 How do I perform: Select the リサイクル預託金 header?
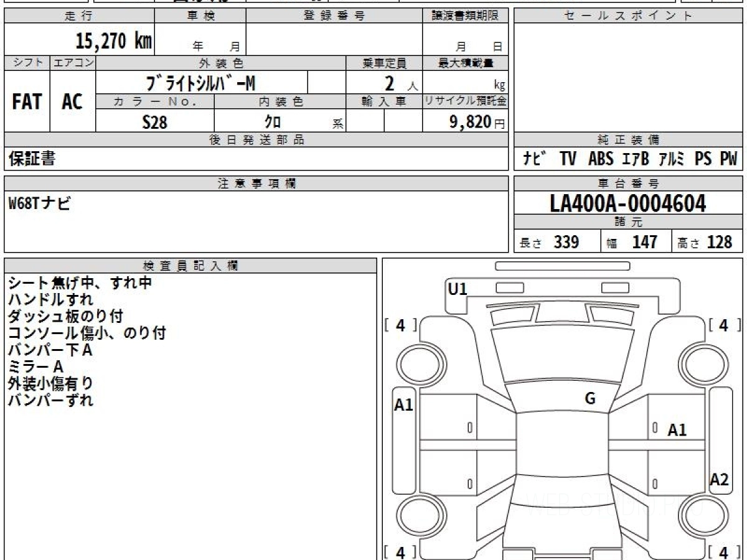click(466, 101)
